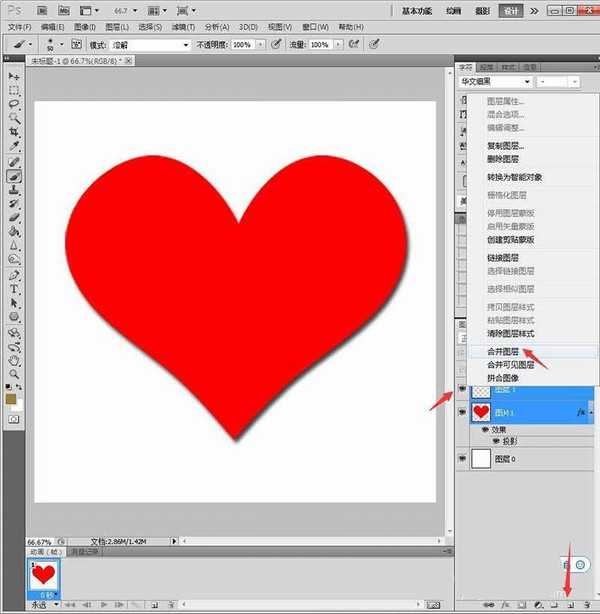The image size is (600, 614).
Task: Hide the 图层 0 layer
Action: coord(462,458)
